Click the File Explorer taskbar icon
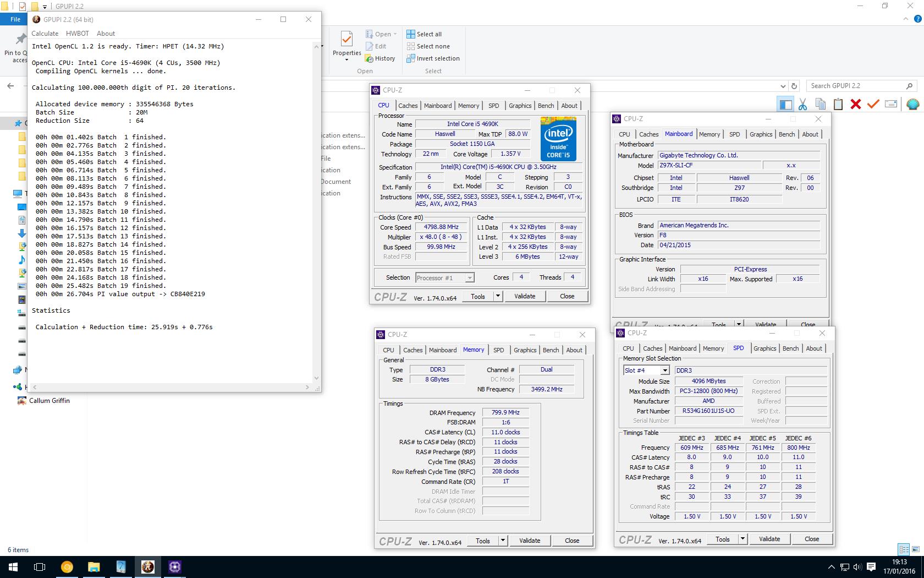The image size is (924, 578). click(x=94, y=567)
